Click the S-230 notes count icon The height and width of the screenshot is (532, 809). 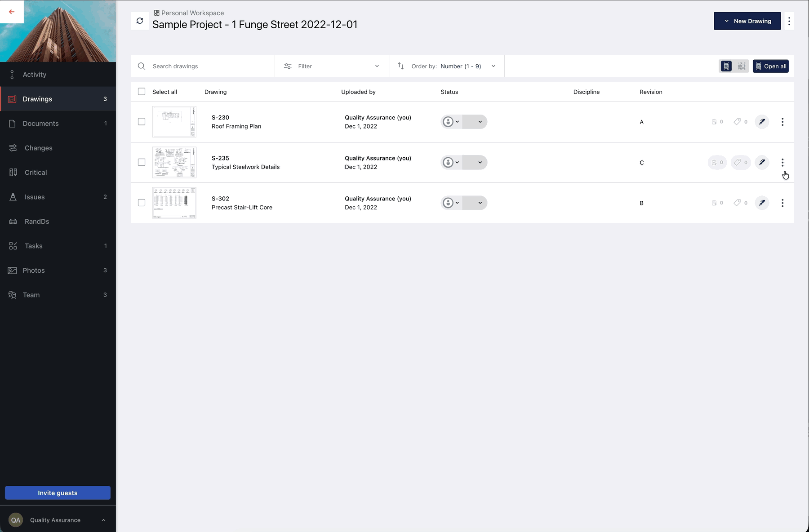(717, 122)
